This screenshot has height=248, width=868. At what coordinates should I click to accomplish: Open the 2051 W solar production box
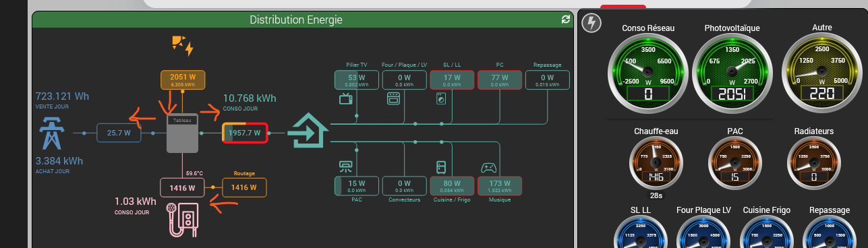click(183, 80)
